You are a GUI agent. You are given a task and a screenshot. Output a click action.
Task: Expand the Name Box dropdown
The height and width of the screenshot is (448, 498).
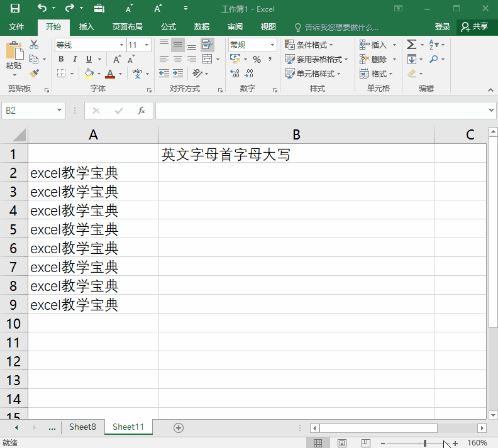point(59,110)
